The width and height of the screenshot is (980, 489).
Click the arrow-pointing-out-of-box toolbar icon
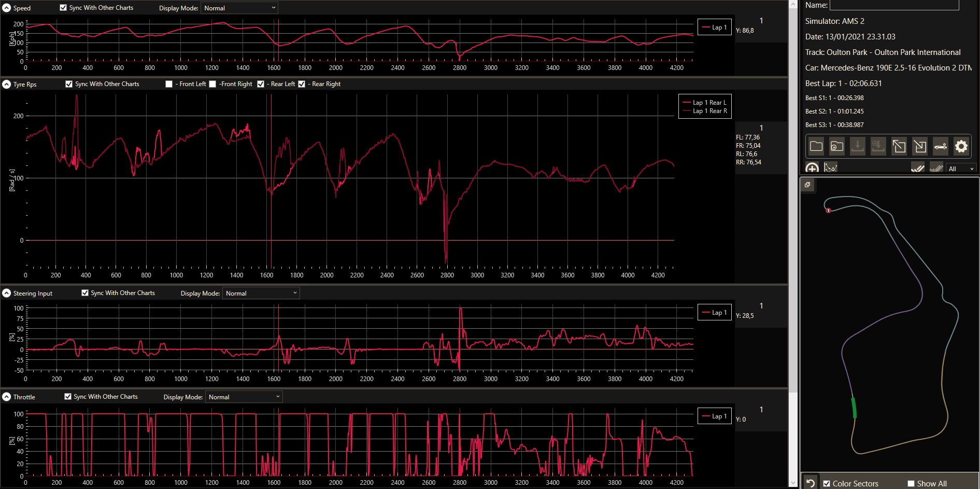point(899,146)
